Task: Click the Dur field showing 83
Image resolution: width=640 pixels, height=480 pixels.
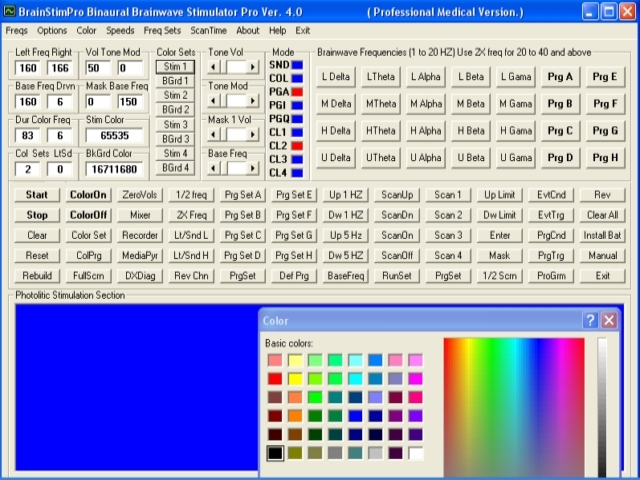Action: point(28,135)
